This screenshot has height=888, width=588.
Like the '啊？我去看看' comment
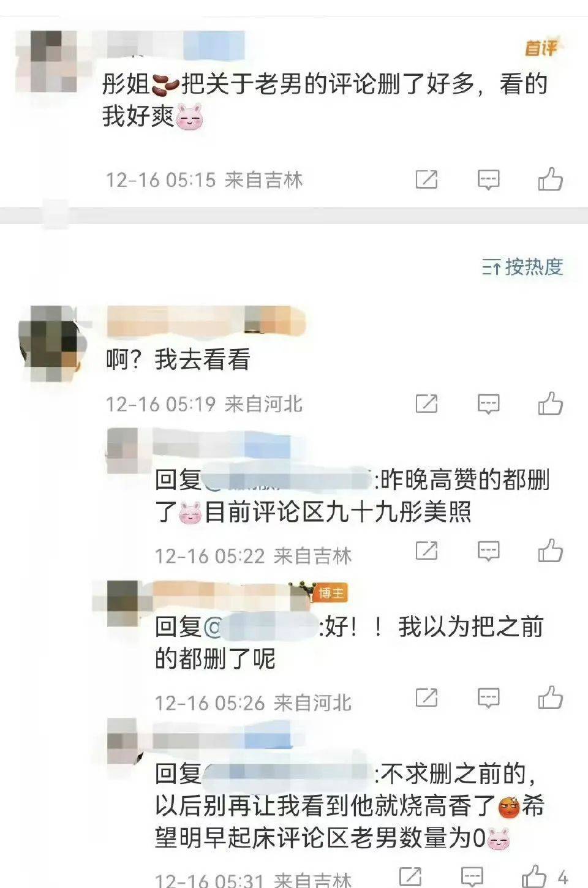click(550, 404)
